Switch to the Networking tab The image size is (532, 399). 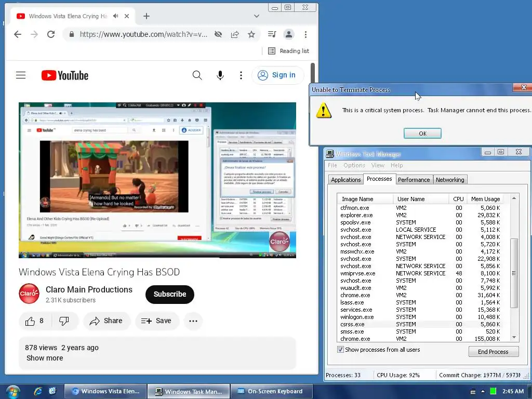click(450, 180)
